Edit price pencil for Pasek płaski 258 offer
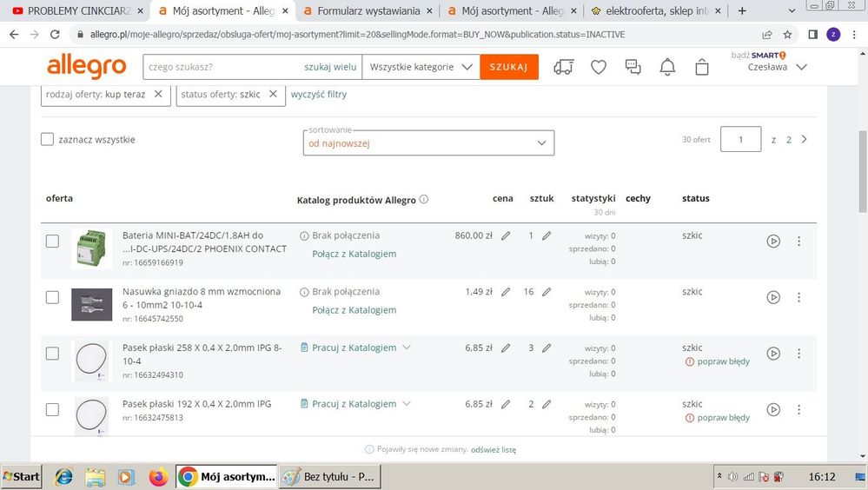Viewport: 868px width, 490px height. click(x=506, y=348)
